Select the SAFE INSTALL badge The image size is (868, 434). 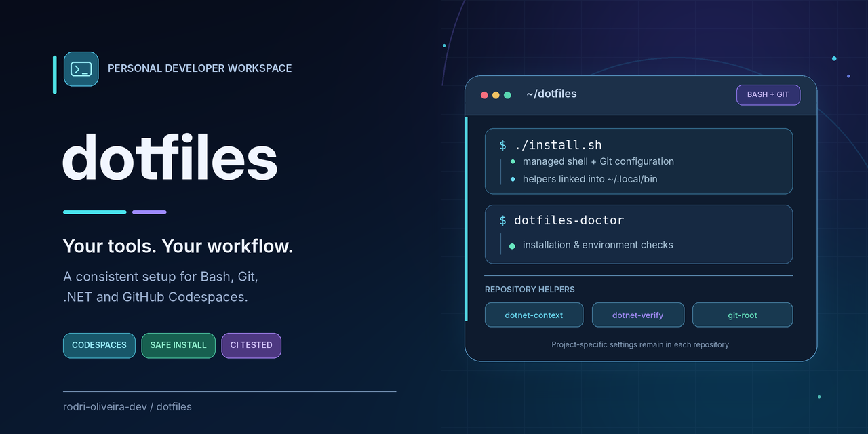pyautogui.click(x=178, y=345)
